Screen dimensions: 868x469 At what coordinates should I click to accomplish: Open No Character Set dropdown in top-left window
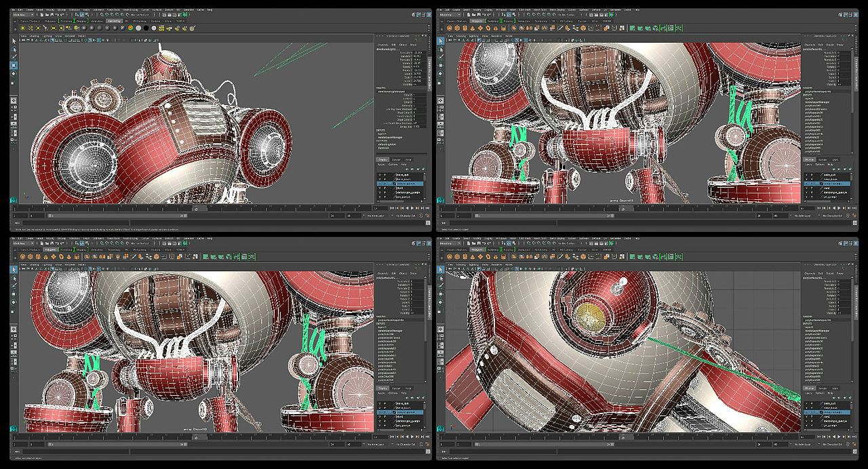[x=406, y=216]
